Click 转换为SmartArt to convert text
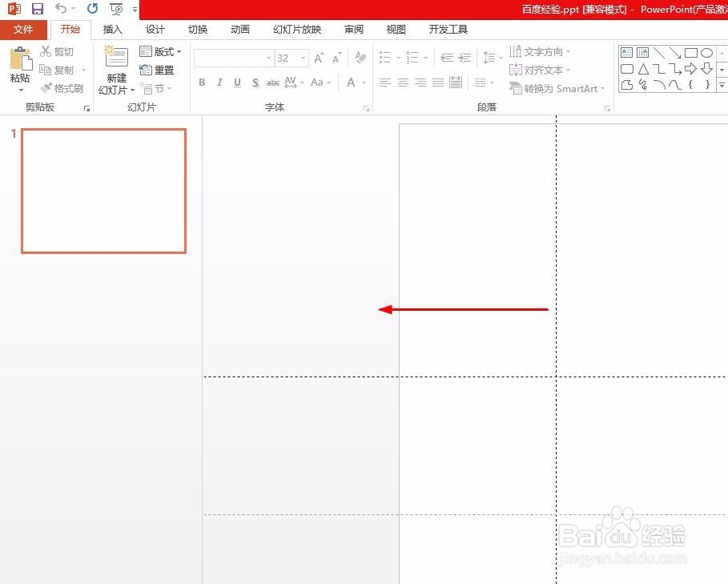This screenshot has width=728, height=584. pyautogui.click(x=557, y=88)
